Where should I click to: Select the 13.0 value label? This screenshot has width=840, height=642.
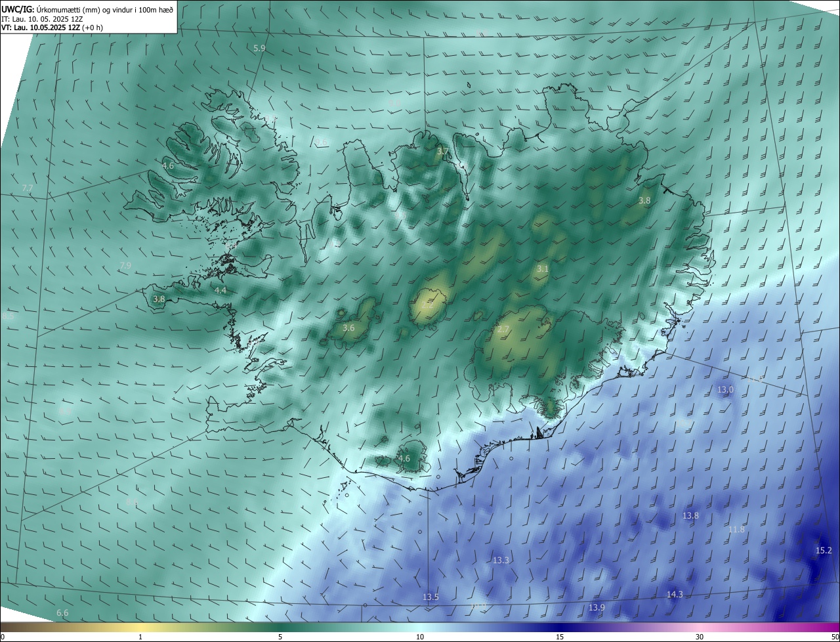[x=725, y=390]
